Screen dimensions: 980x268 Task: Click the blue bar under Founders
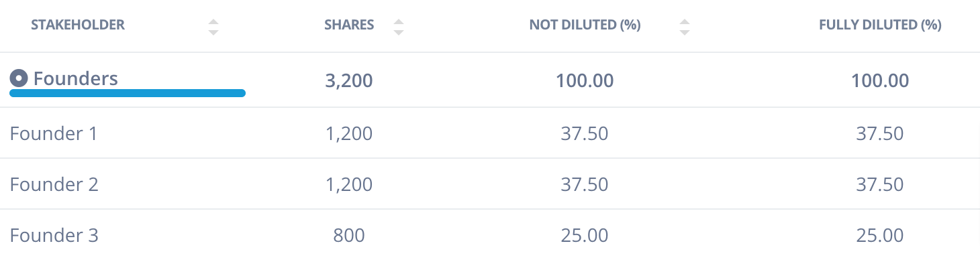[x=128, y=93]
